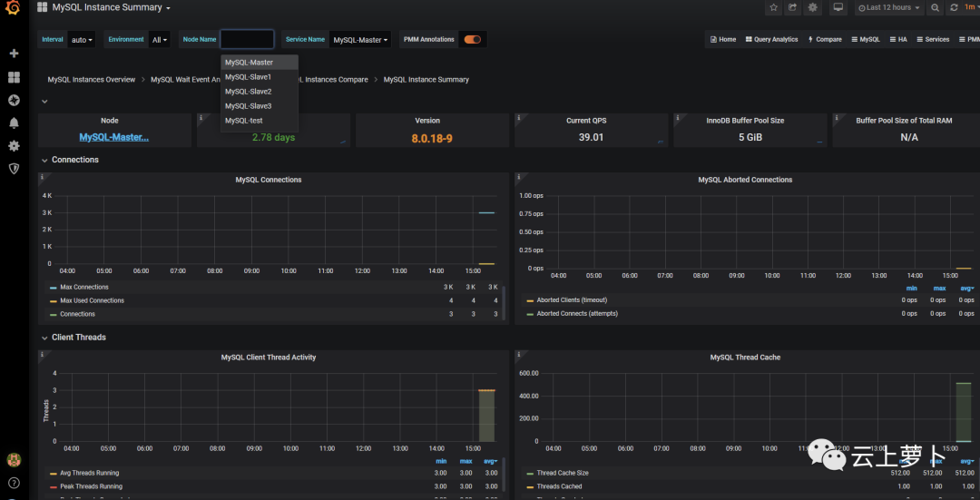
Task: Select MySQL-Slave3 from Node Name list
Action: click(x=260, y=105)
